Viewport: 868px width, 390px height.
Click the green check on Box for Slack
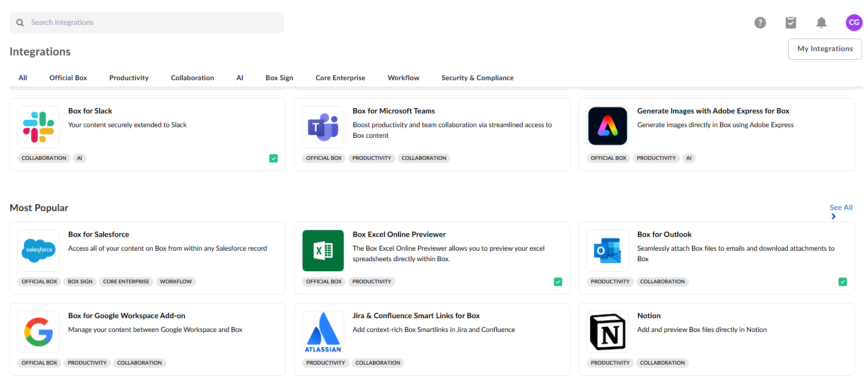coord(273,158)
